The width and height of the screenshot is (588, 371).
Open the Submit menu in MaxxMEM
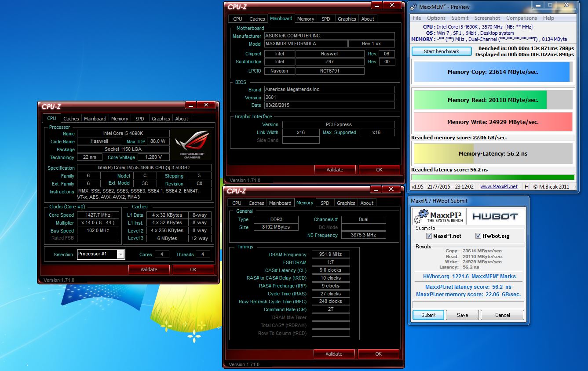click(460, 18)
